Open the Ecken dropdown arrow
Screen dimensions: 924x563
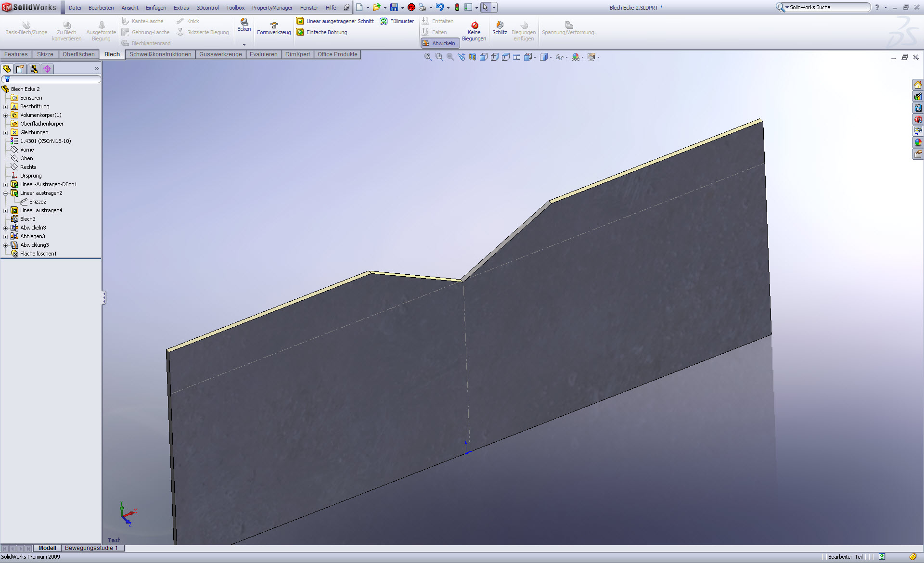tap(244, 44)
